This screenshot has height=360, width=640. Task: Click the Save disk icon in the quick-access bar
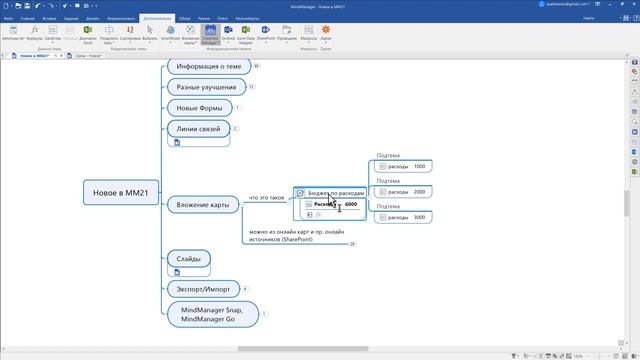27,6
